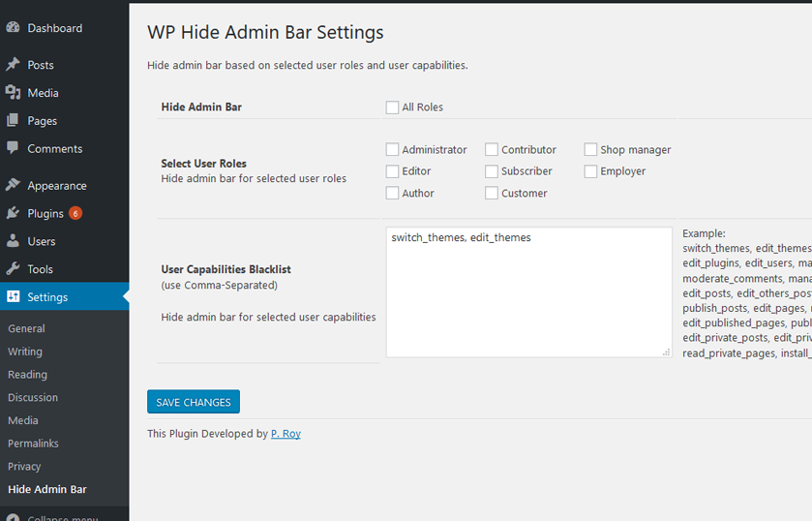Open the Dashboard gauge icon
Screen dimensions: 812x521
coord(13,27)
